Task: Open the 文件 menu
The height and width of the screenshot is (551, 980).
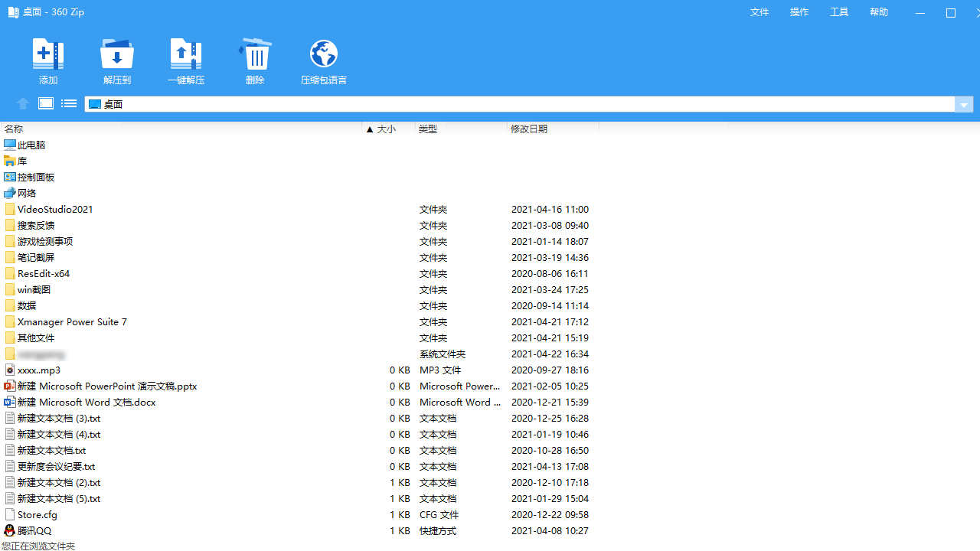Action: click(x=759, y=11)
